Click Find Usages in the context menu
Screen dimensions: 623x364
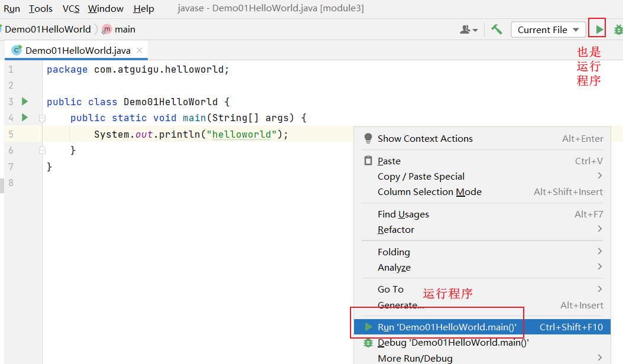pos(403,214)
